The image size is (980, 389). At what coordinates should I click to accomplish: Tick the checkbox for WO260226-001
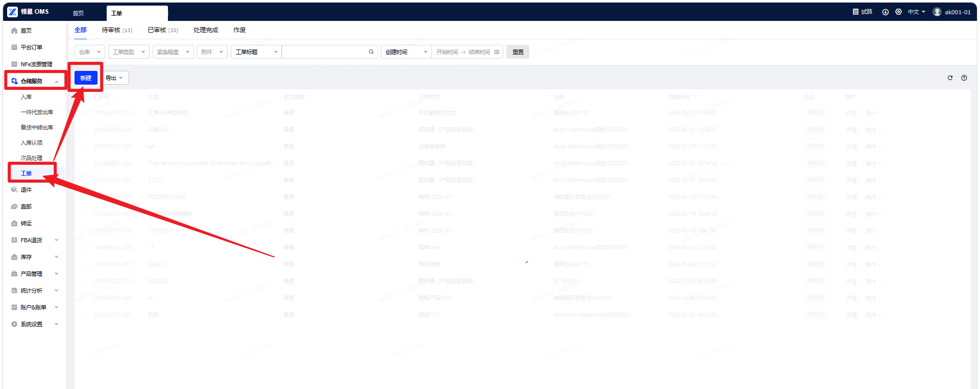pyautogui.click(x=82, y=281)
